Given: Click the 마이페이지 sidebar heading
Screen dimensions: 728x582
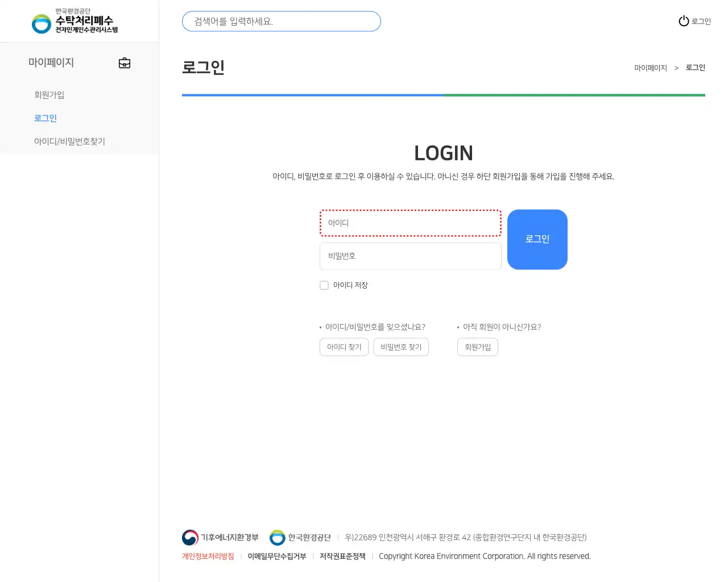Looking at the screenshot, I should 51,63.
